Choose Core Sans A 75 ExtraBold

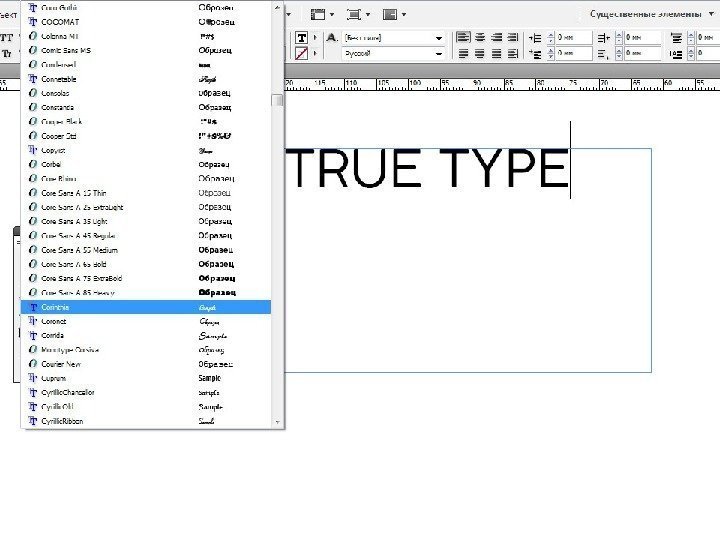[x=146, y=278]
